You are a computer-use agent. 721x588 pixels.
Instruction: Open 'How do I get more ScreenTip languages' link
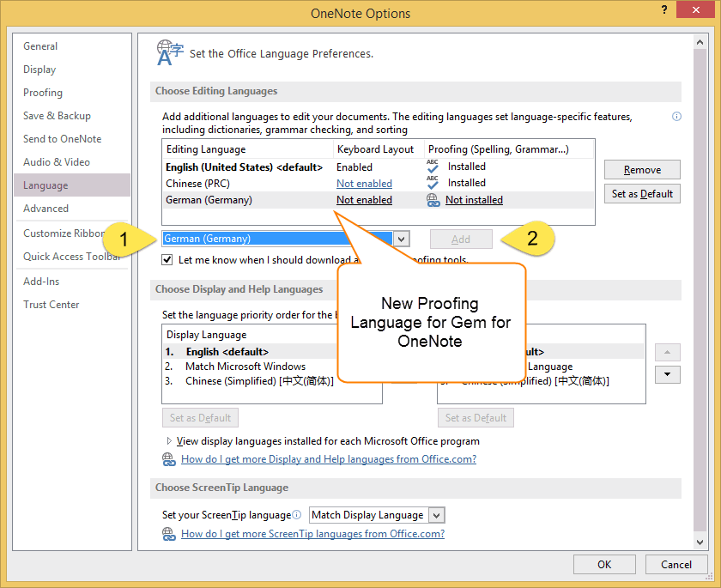click(x=312, y=534)
